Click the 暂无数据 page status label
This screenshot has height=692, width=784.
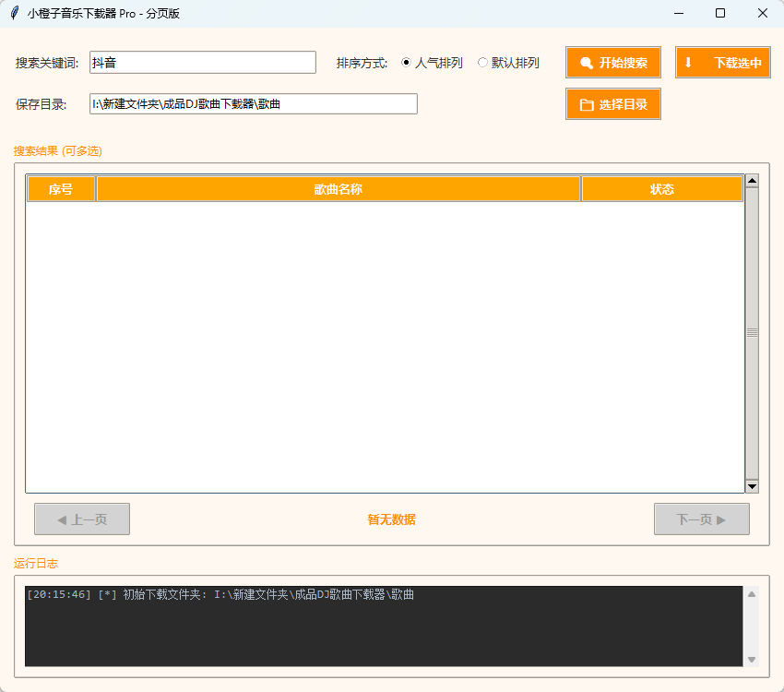click(x=391, y=519)
